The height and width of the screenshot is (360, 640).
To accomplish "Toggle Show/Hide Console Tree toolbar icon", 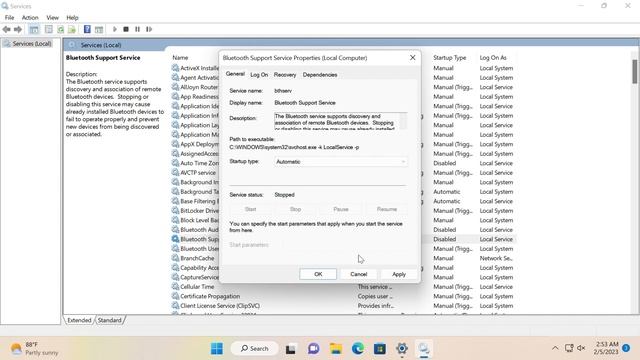I will [34, 29].
